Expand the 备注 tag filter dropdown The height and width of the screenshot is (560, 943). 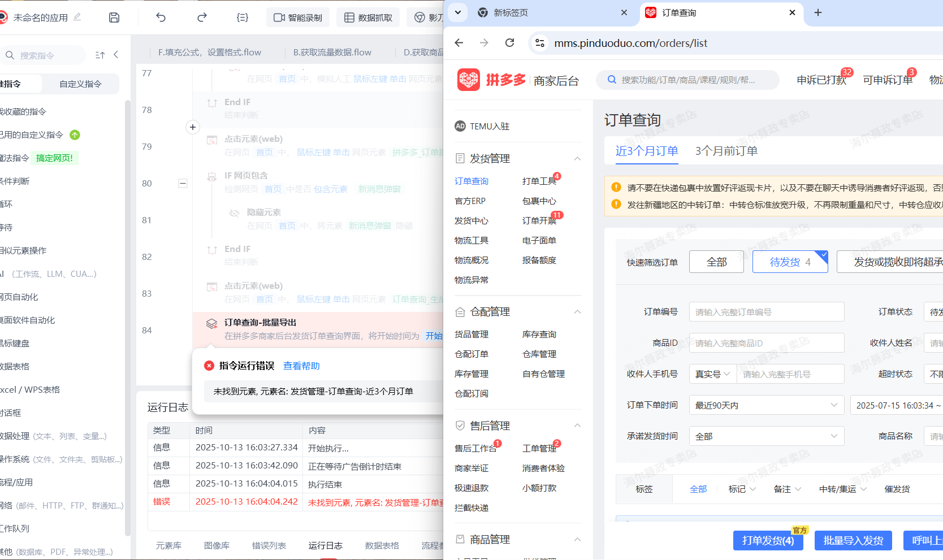tap(788, 489)
